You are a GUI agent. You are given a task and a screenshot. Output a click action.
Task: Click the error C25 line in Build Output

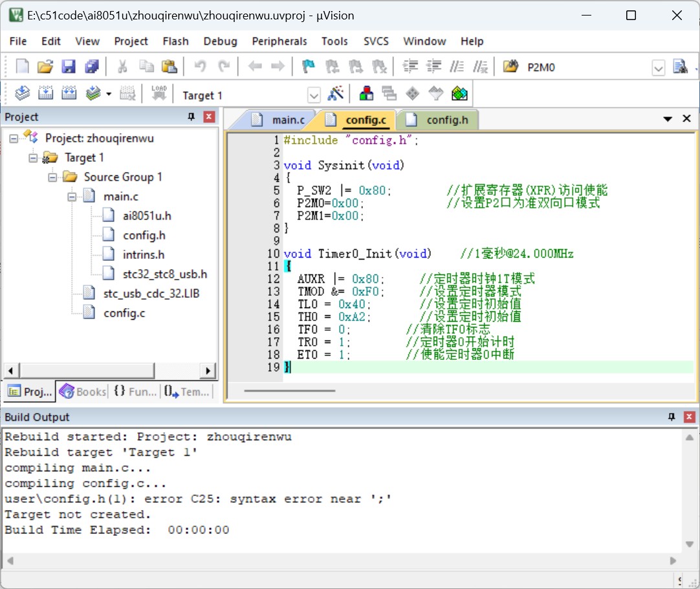pyautogui.click(x=198, y=499)
